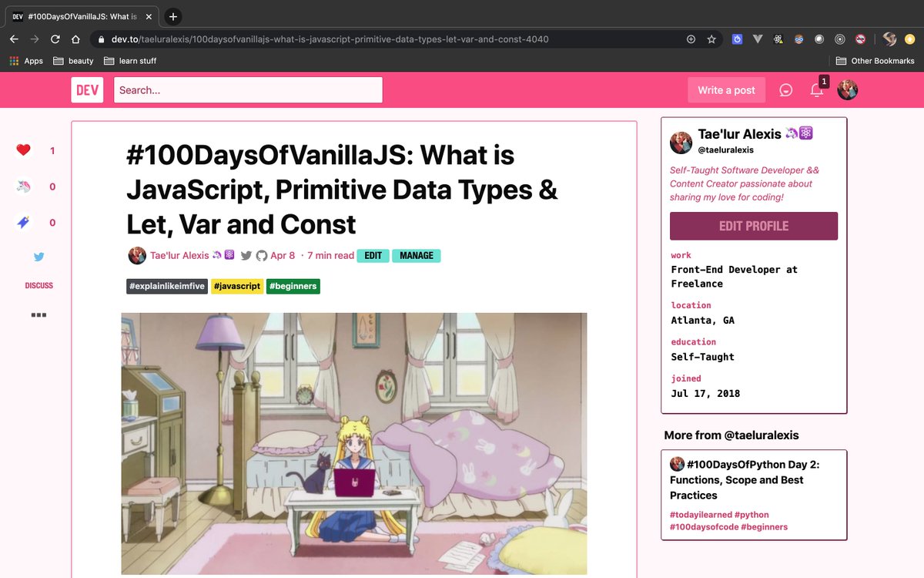Expand the Other Bookmarks folder
Viewport: 924px width, 578px height.
click(875, 61)
